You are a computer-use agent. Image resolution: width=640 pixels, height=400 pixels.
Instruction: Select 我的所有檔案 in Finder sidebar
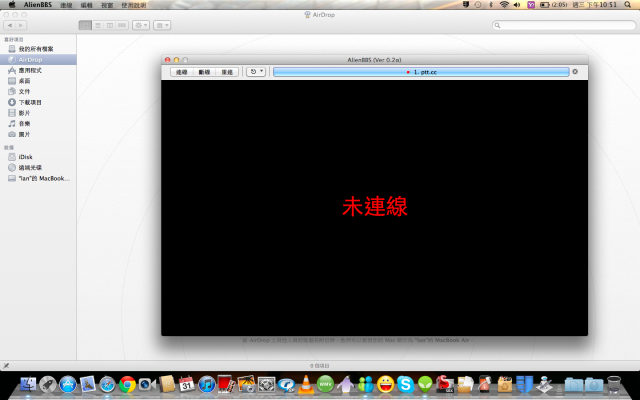click(38, 49)
